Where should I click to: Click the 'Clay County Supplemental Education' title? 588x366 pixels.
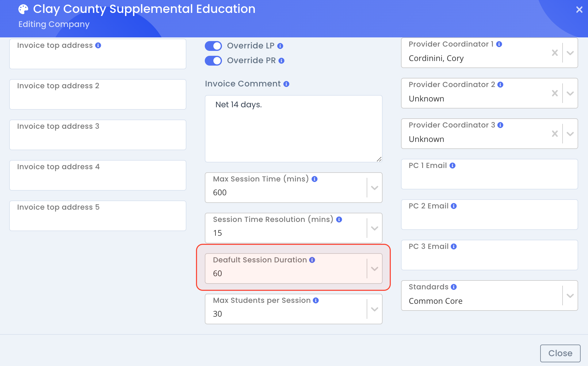pyautogui.click(x=144, y=9)
